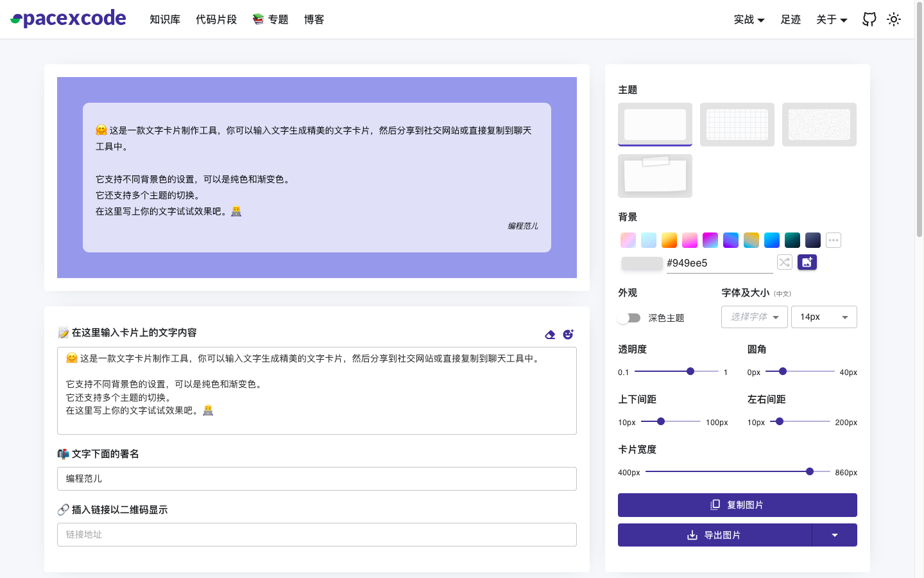
Task: Shuffle a random background color
Action: (784, 262)
